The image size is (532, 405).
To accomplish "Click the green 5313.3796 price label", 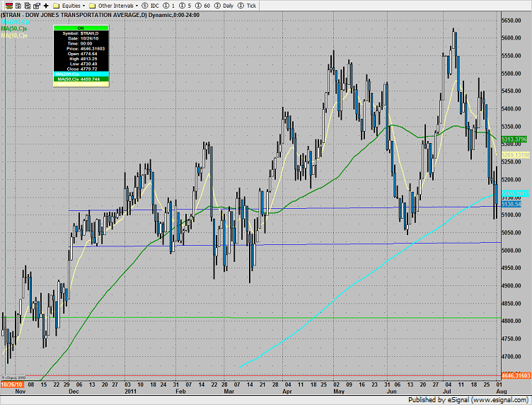I will click(x=514, y=139).
